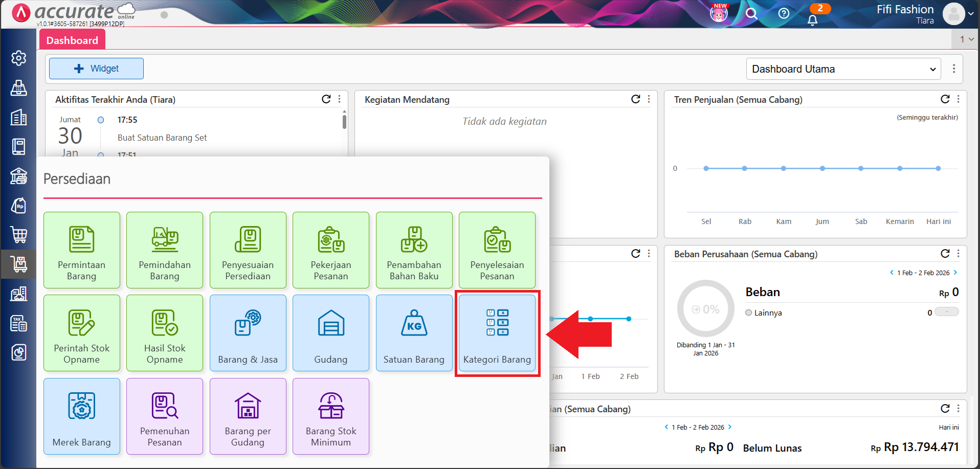Switch to the Dashboard tab
This screenshot has width=980, height=469.
coord(72,39)
